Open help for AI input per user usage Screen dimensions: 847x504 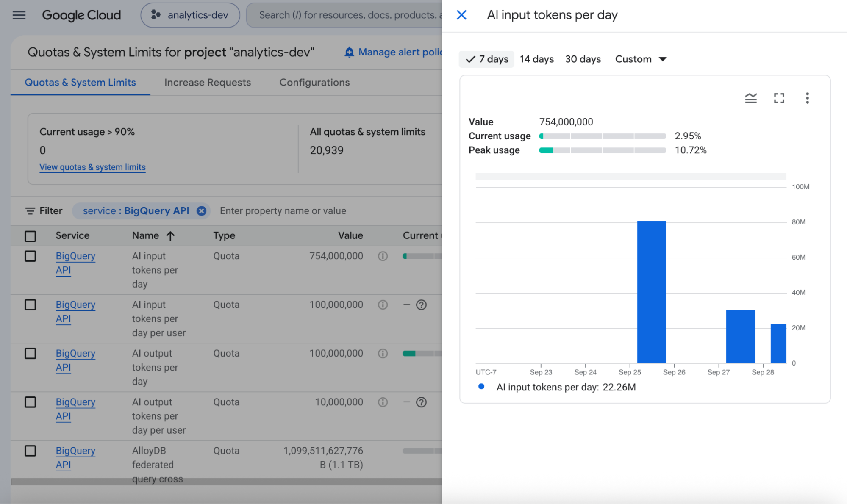[421, 305]
